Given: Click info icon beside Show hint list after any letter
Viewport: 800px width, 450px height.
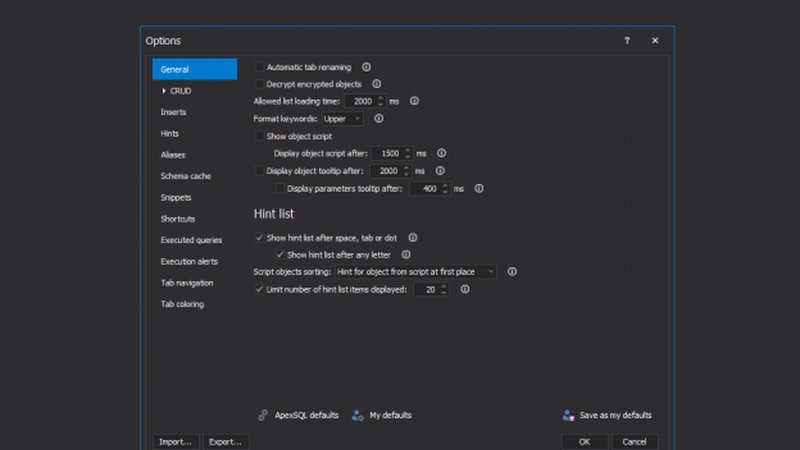Looking at the screenshot, I should [x=406, y=255].
